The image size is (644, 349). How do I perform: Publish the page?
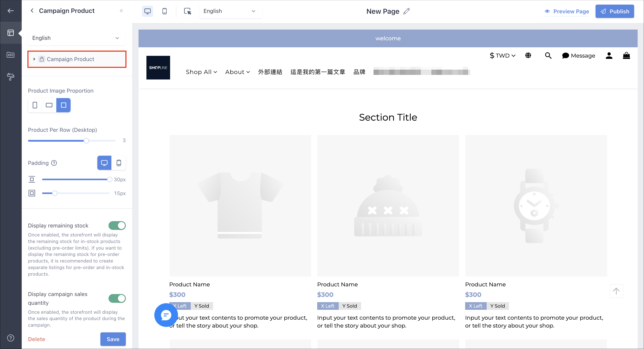(614, 11)
